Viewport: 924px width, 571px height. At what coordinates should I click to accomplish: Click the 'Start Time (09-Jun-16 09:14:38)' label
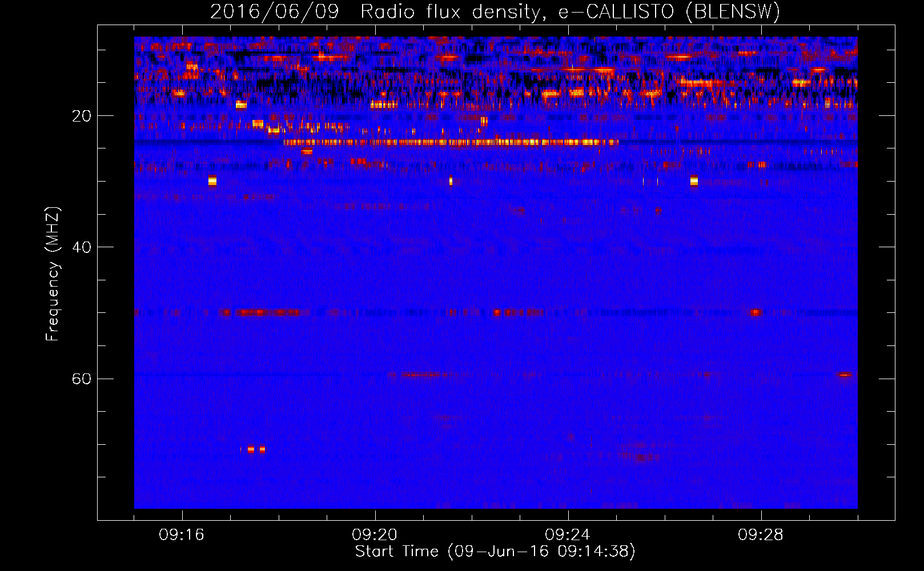[495, 552]
